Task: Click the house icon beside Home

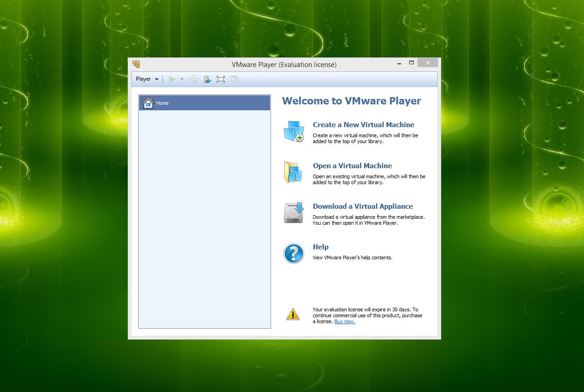Action: click(148, 103)
